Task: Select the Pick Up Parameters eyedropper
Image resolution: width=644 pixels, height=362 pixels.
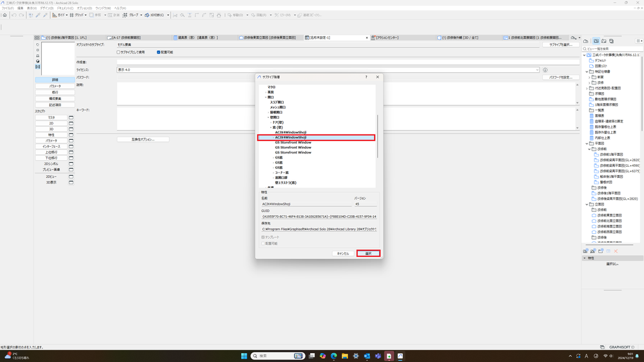Action: point(38,15)
